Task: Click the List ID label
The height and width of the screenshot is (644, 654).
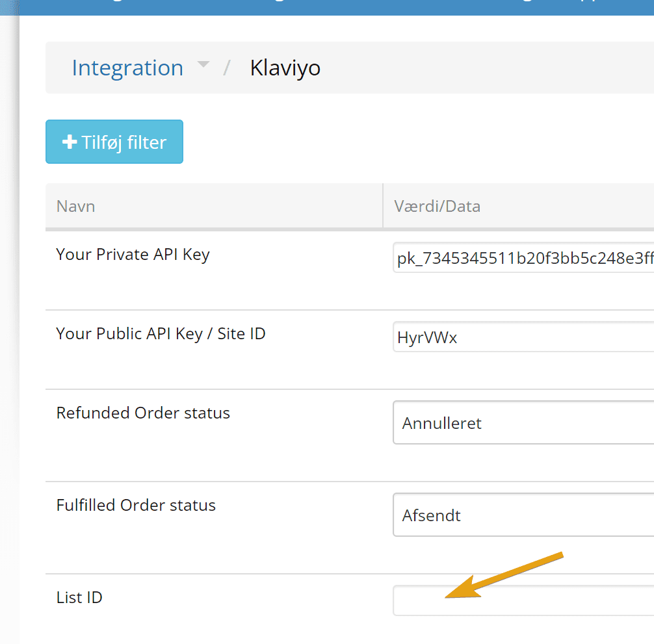Action: pos(79,598)
